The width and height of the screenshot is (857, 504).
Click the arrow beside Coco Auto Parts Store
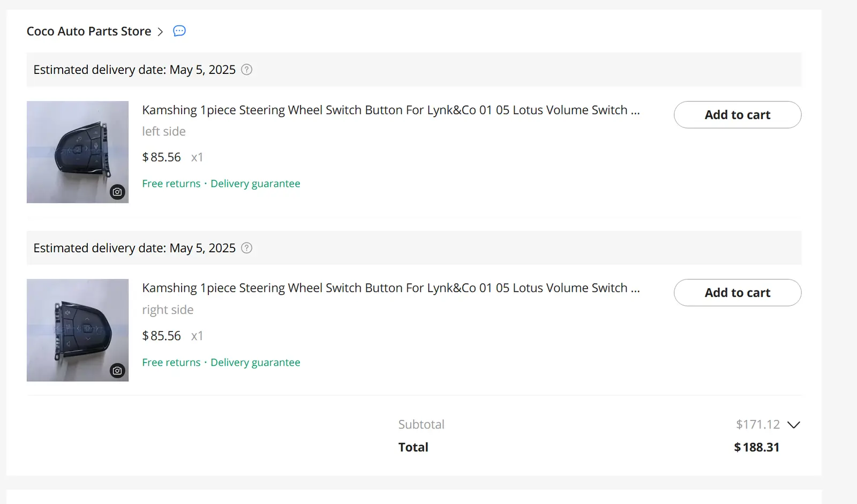(160, 32)
